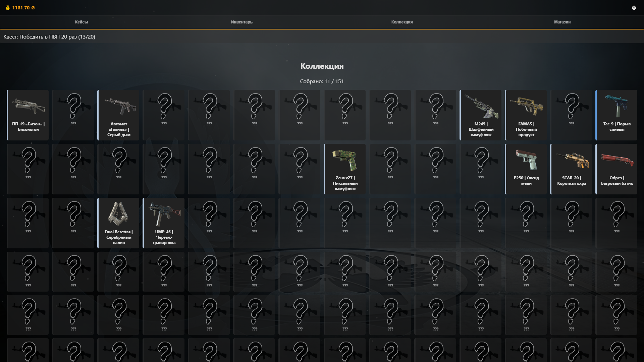This screenshot has width=644, height=362.
Task: Click the locked card below Обрез card
Action: [x=616, y=223]
